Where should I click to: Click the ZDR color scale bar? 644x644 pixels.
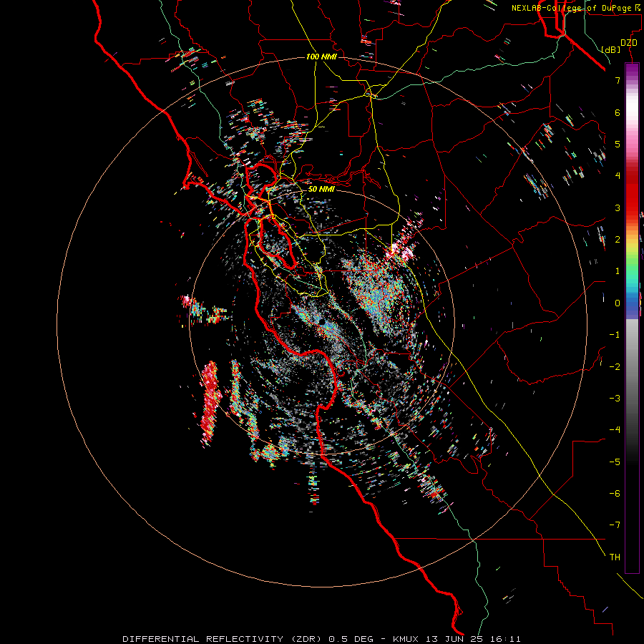[x=632, y=318]
